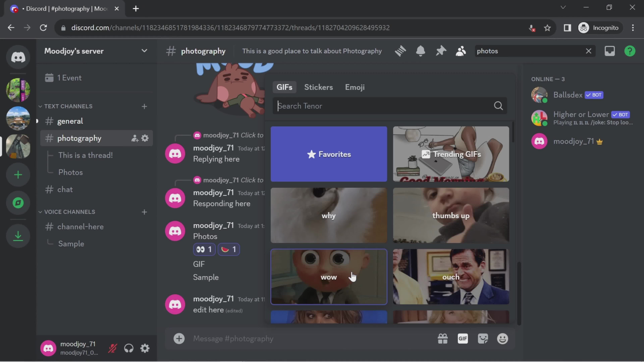Click the pin messages icon

coord(441,51)
